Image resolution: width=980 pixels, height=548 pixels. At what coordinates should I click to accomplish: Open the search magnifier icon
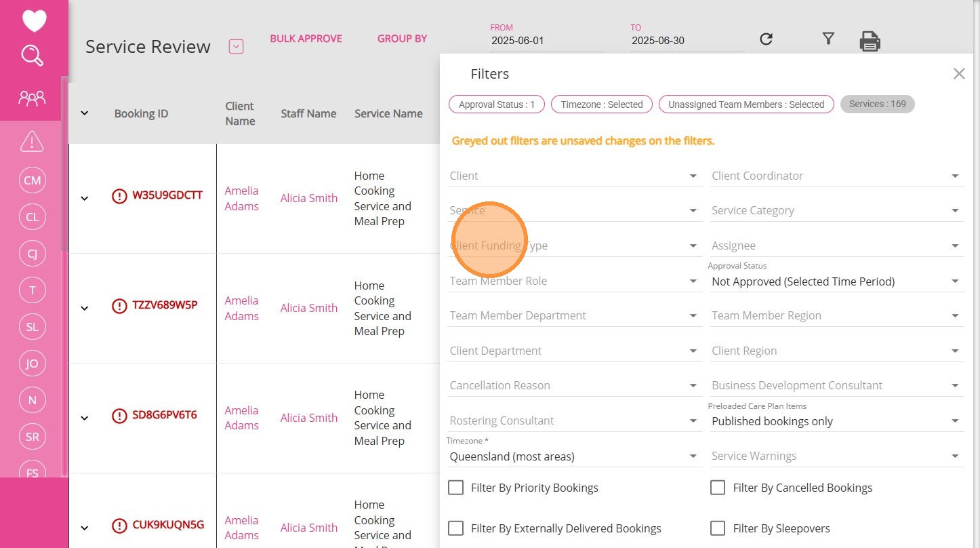click(x=33, y=56)
